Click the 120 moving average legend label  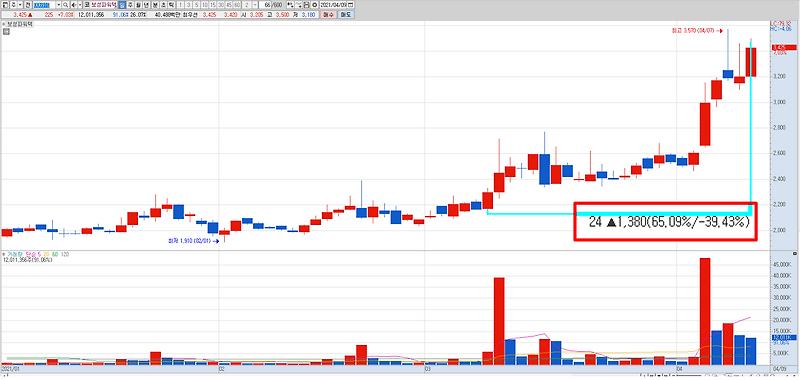pyautogui.click(x=65, y=254)
